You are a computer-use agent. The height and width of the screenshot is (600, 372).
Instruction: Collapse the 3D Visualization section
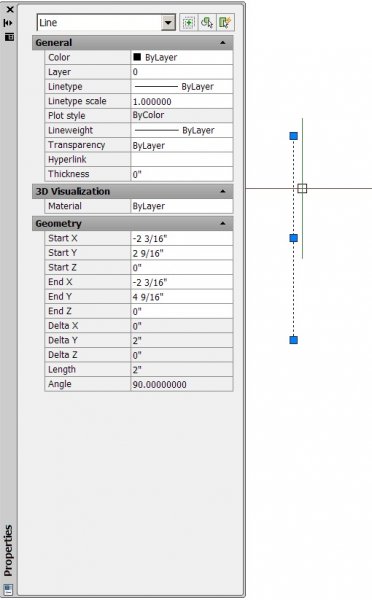coord(223,191)
